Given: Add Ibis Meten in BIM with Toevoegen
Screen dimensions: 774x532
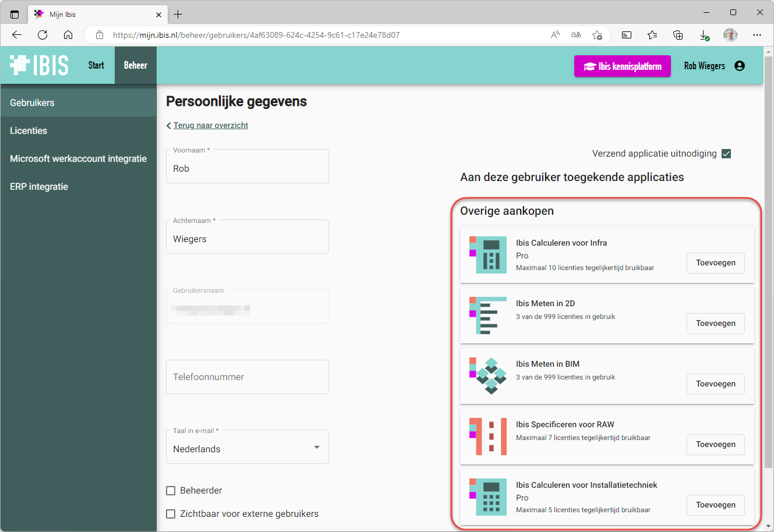Looking at the screenshot, I should pyautogui.click(x=716, y=384).
